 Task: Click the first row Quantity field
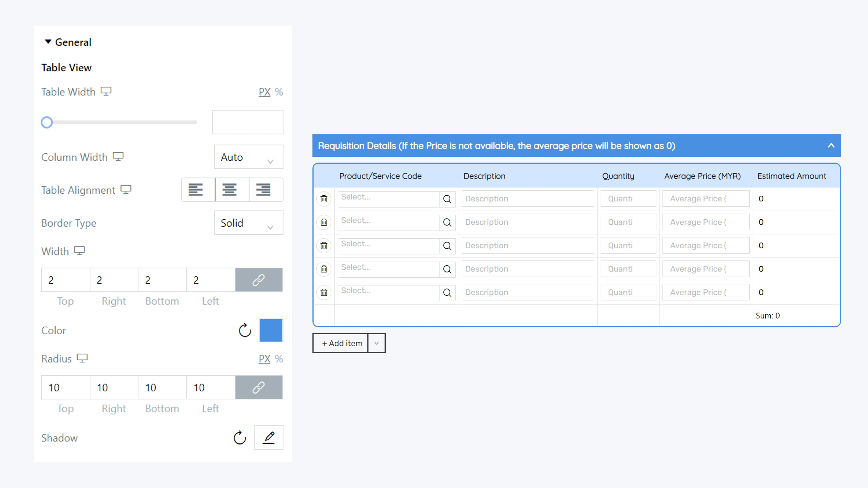click(x=629, y=199)
